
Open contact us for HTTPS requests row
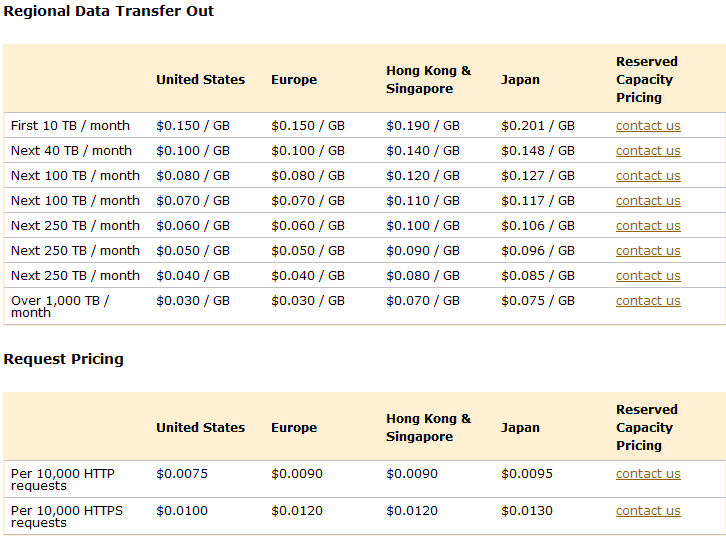[x=648, y=511]
